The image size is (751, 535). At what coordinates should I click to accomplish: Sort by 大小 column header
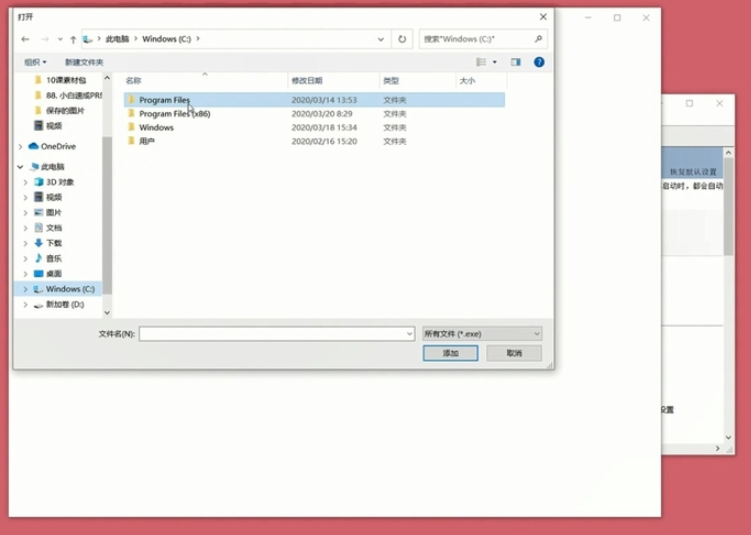click(x=467, y=81)
